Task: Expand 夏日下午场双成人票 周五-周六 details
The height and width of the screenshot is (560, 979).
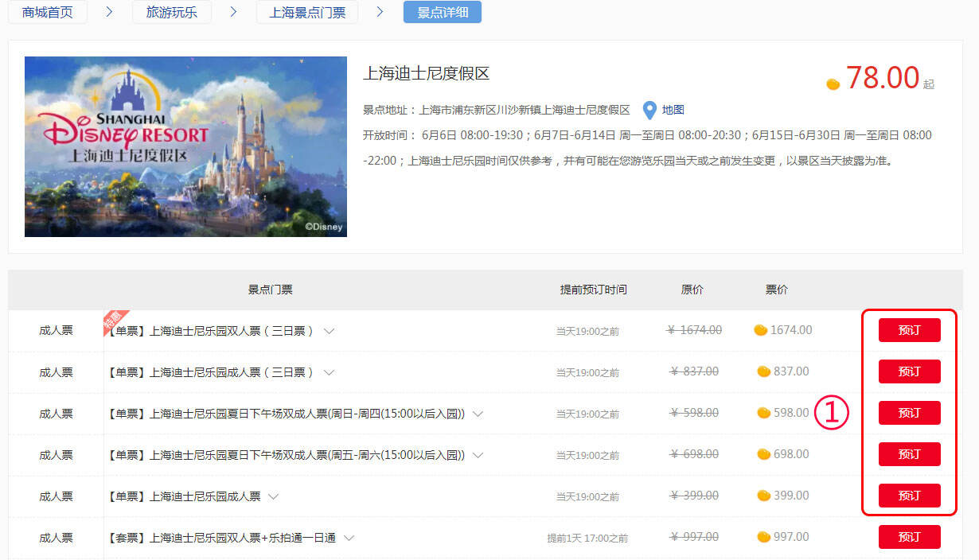Action: [478, 455]
